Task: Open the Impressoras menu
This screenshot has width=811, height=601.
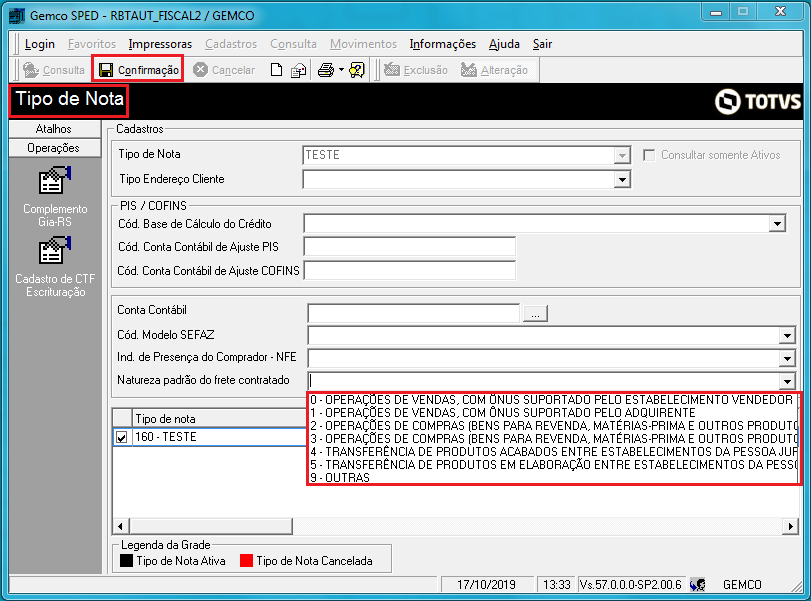Action: 160,44
